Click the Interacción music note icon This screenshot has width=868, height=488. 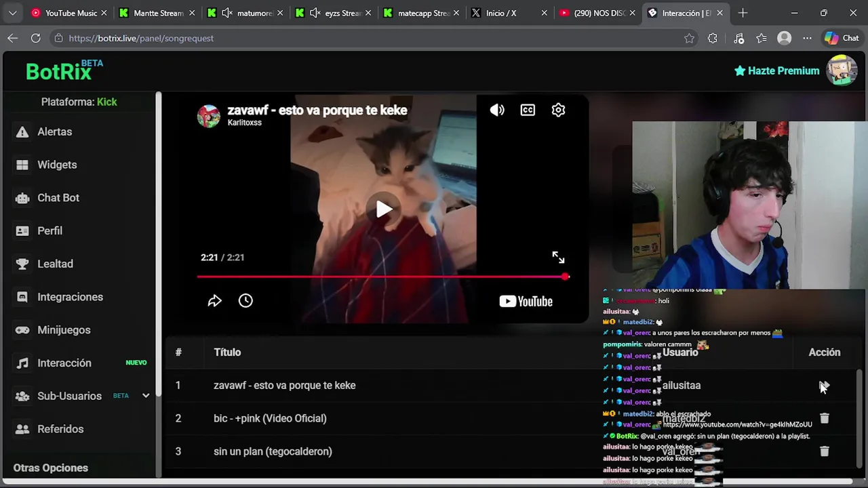22,363
